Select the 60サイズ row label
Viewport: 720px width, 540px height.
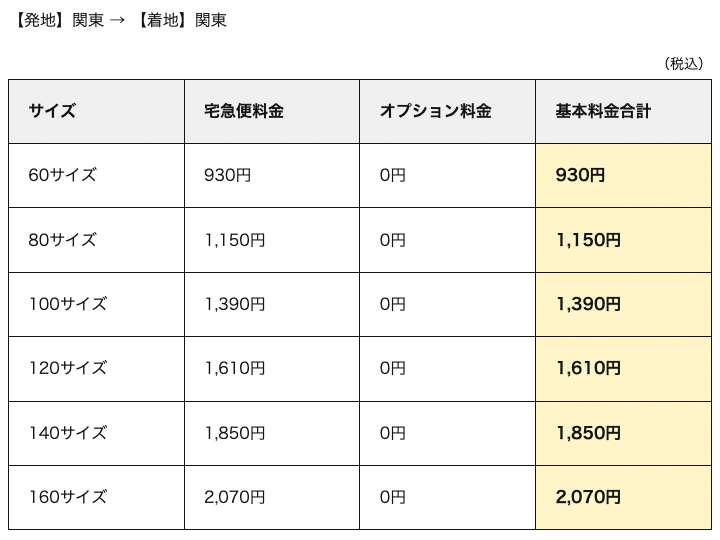[63, 175]
